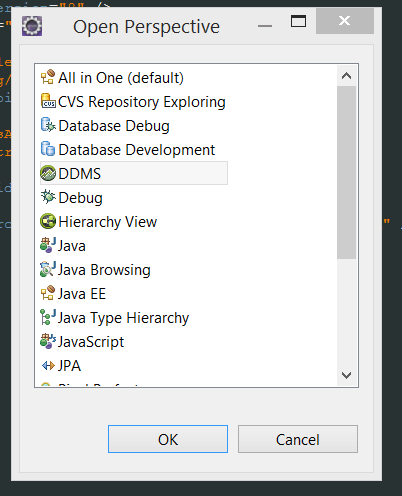Viewport: 402px width, 496px height.
Task: Pick the Database Development cylinder icon
Action: click(48, 149)
